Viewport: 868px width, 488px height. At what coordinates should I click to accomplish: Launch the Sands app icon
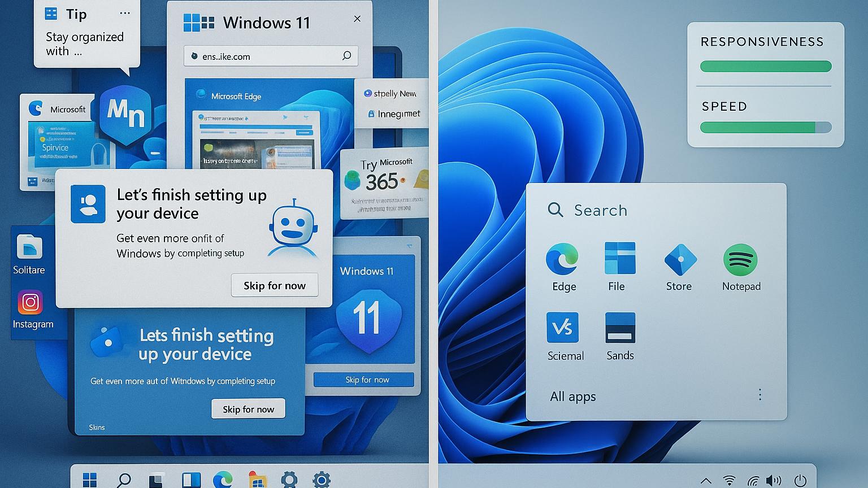click(620, 328)
